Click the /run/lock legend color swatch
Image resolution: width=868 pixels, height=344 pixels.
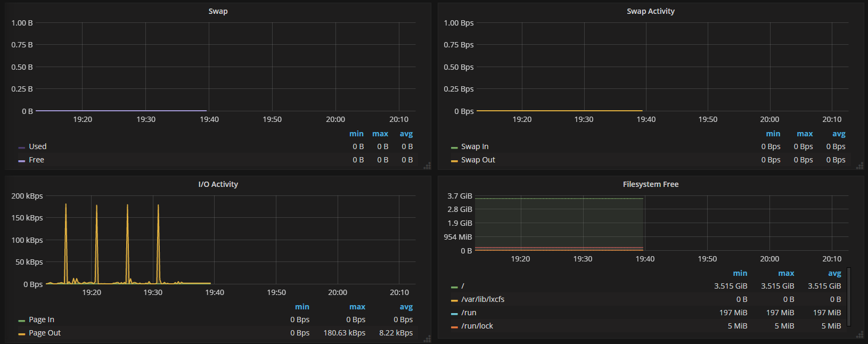454,327
